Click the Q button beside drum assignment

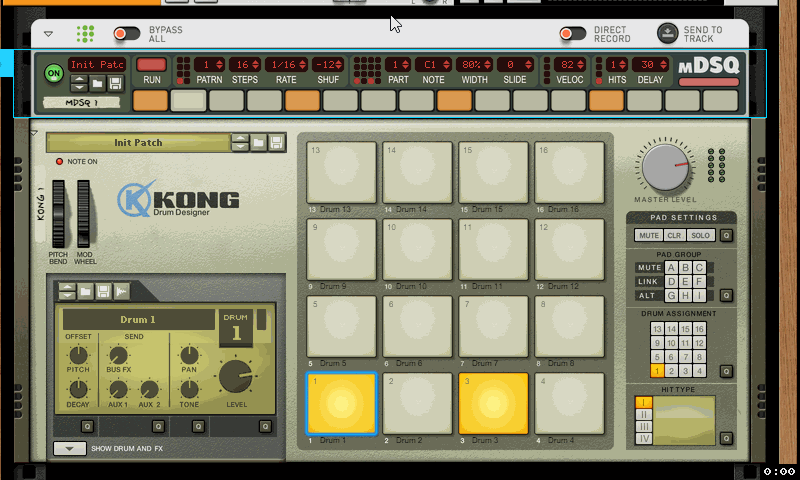tap(727, 371)
